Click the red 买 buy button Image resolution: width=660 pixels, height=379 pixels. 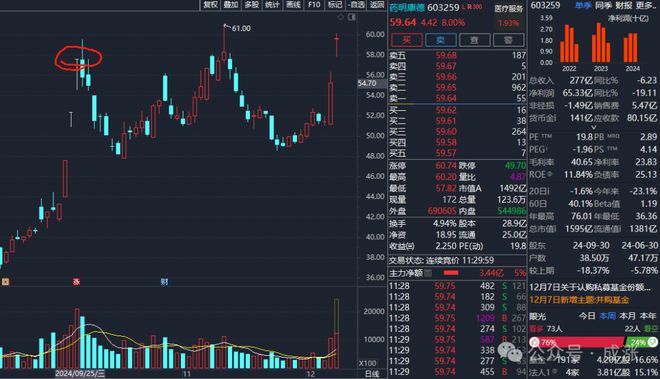point(407,40)
